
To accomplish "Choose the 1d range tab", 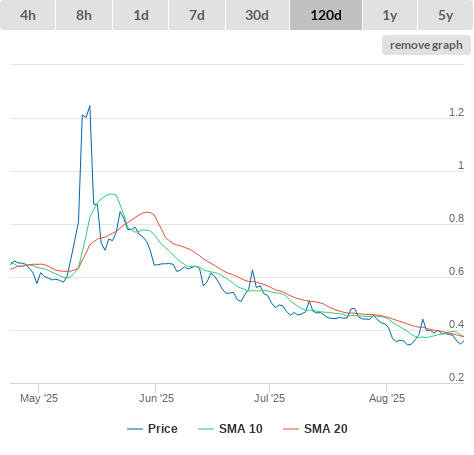I will [x=141, y=15].
